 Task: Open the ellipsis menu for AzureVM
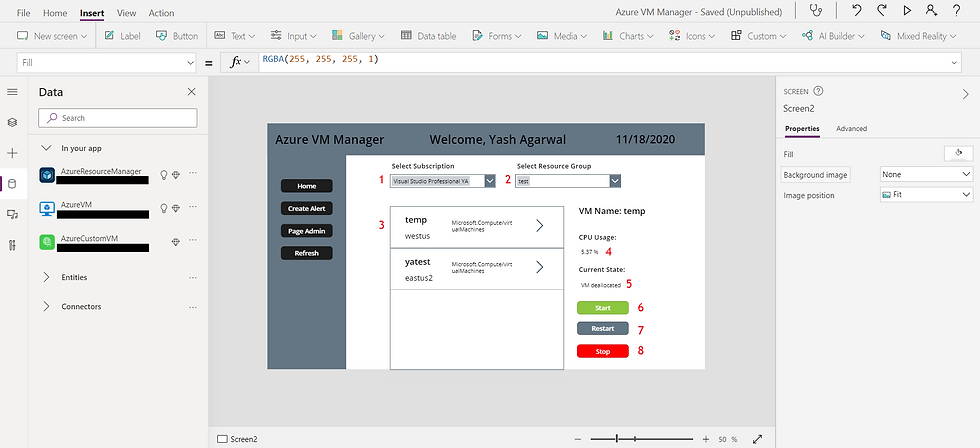click(x=192, y=206)
